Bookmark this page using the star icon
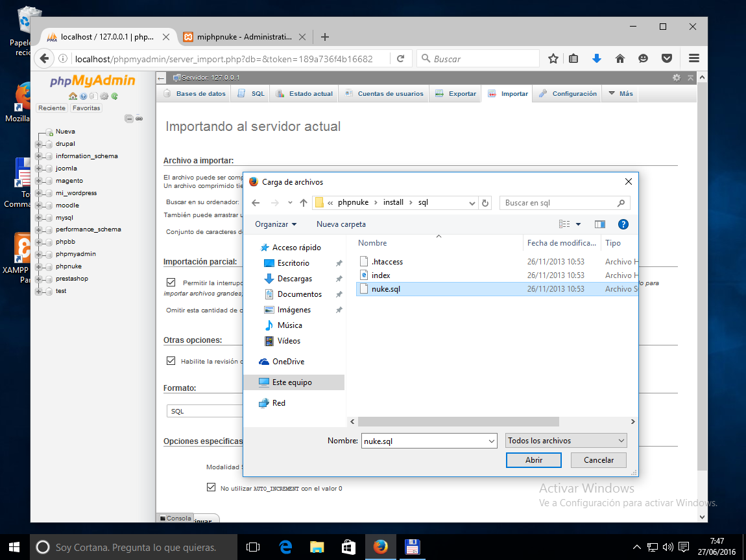This screenshot has width=746, height=560. pyautogui.click(x=552, y=58)
